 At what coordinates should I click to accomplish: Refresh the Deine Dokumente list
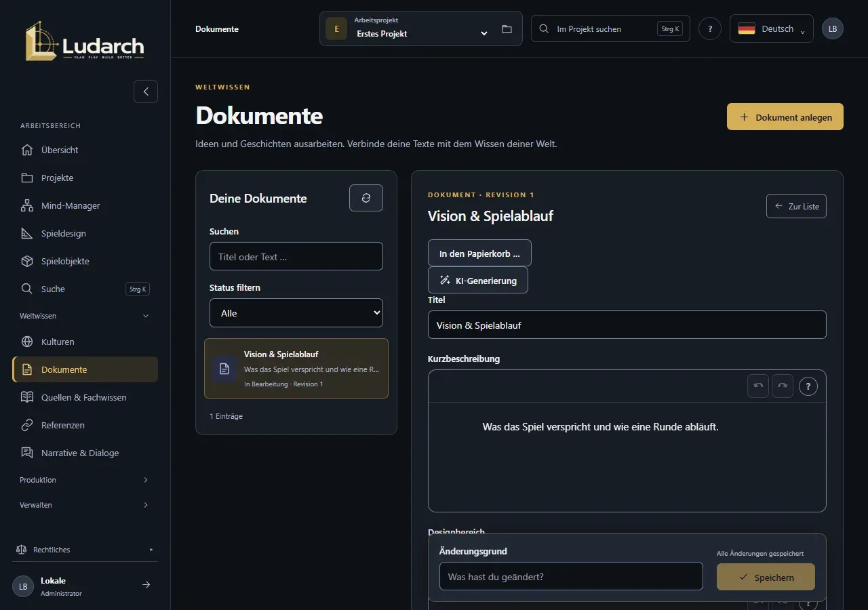366,198
